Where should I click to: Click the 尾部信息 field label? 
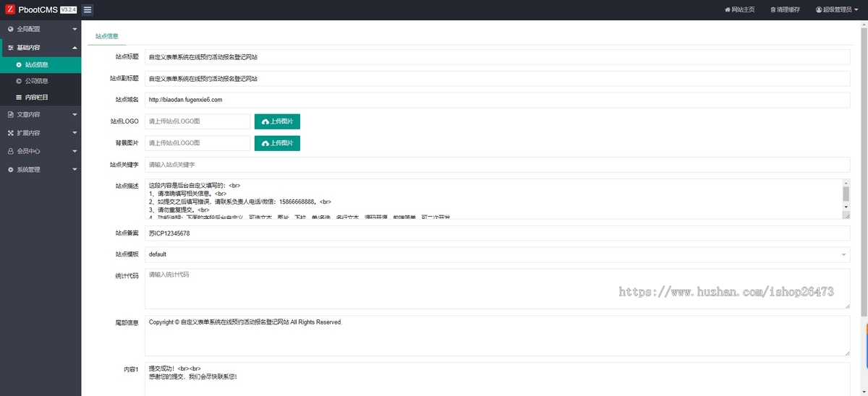coord(127,322)
